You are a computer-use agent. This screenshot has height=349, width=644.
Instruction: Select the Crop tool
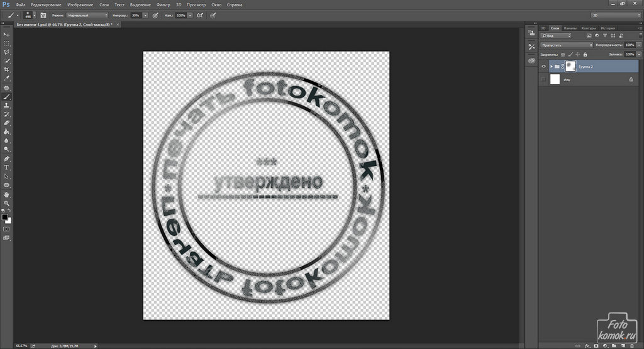6,70
